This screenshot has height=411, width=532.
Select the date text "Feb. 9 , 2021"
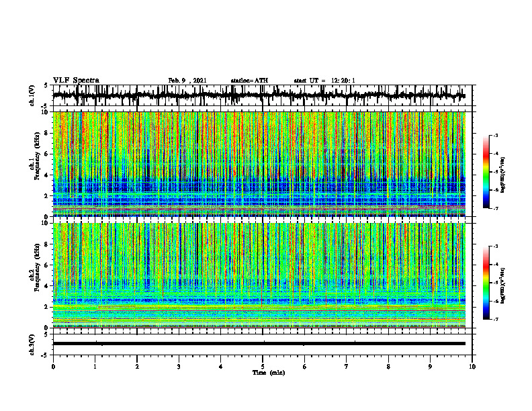(x=187, y=81)
